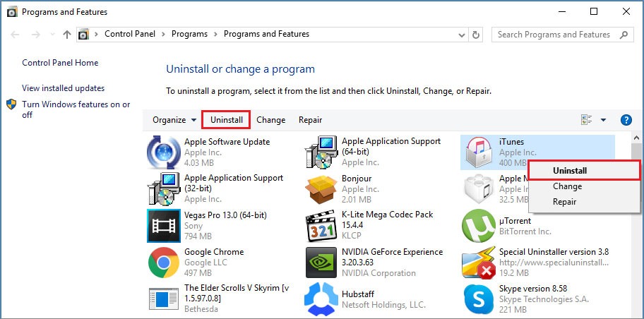Select the Hubstaff entry name
This screenshot has height=319, width=644.
358,294
